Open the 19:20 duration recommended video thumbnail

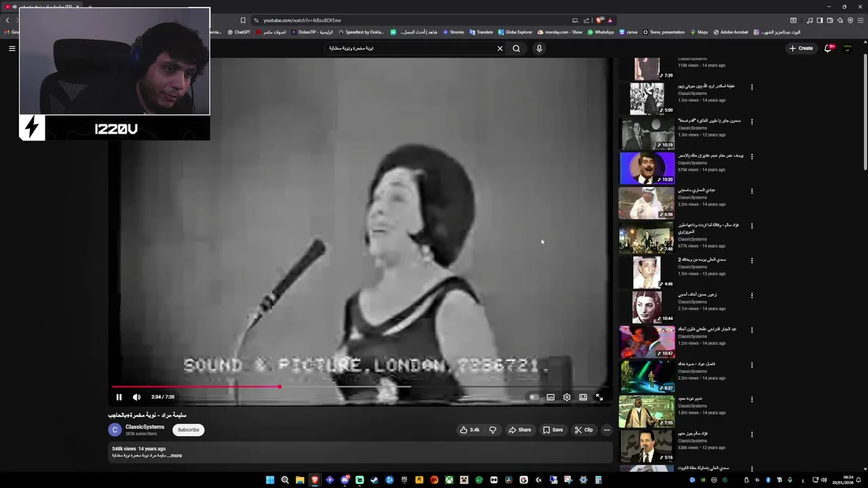point(647,168)
